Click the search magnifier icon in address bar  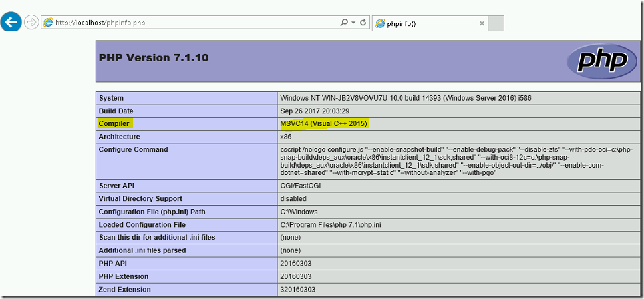tap(344, 23)
